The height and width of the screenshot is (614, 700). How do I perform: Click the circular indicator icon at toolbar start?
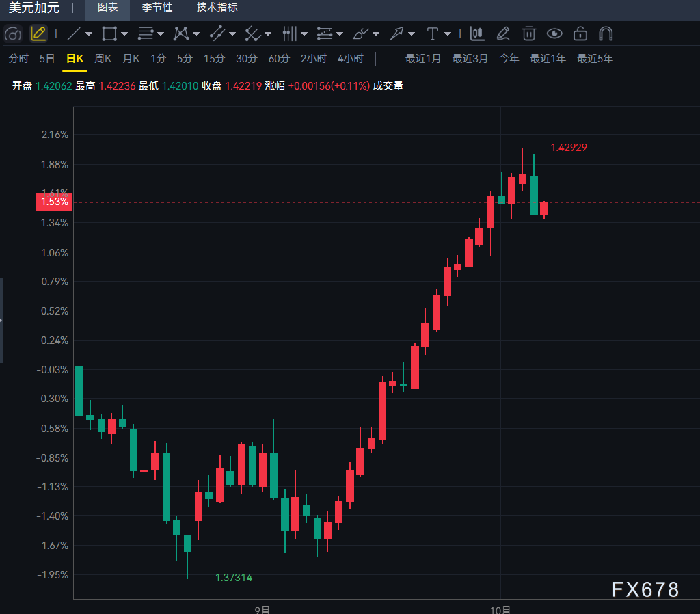[x=13, y=34]
